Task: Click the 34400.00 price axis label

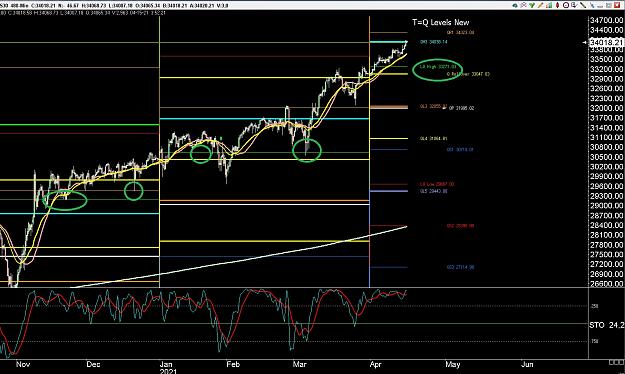Action: pyautogui.click(x=607, y=30)
